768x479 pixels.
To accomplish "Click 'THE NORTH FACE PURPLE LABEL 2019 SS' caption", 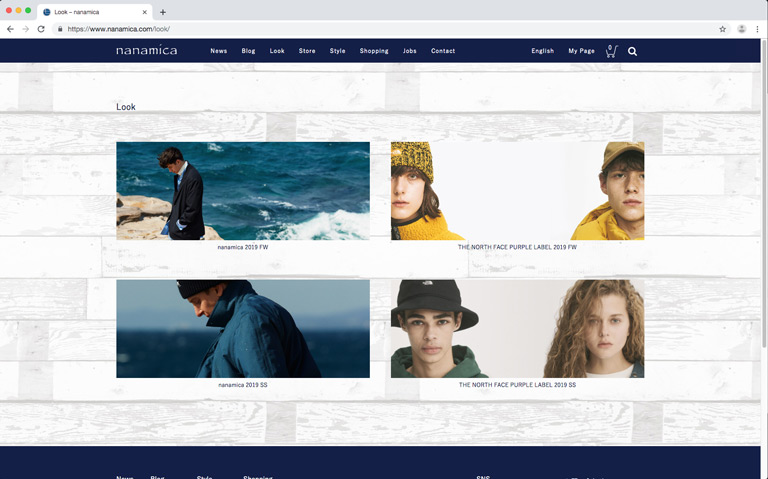I will tap(517, 385).
